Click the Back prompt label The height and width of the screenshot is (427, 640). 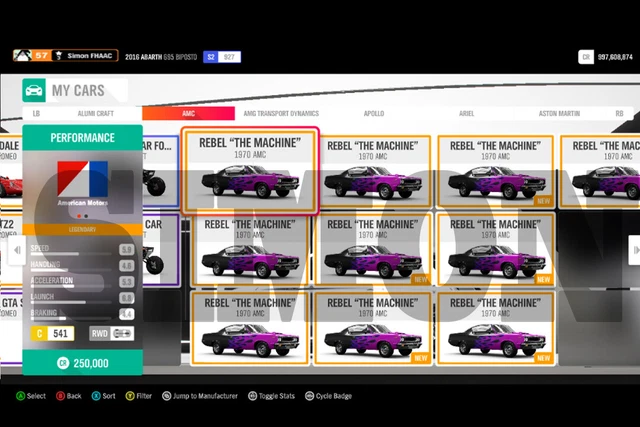coord(74,396)
